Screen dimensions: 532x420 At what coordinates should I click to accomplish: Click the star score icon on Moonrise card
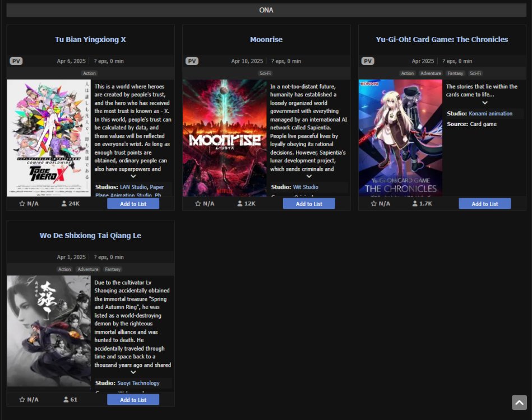tap(198, 203)
